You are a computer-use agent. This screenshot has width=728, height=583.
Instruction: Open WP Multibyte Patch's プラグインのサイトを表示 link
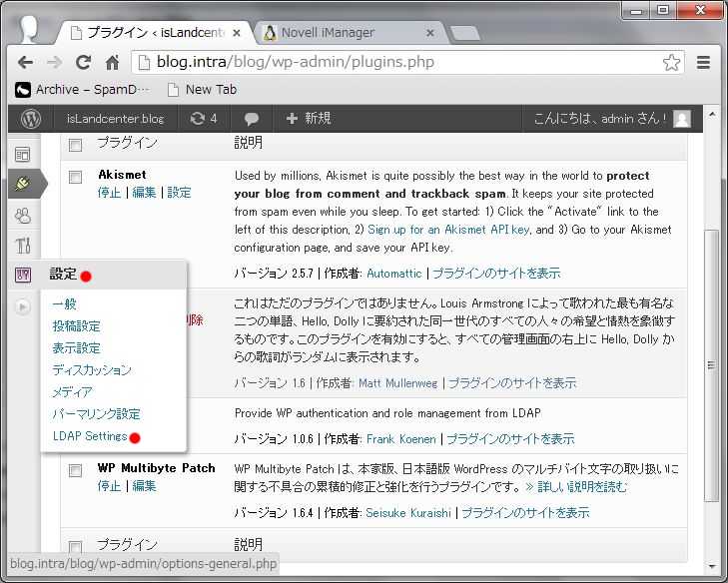point(525,513)
